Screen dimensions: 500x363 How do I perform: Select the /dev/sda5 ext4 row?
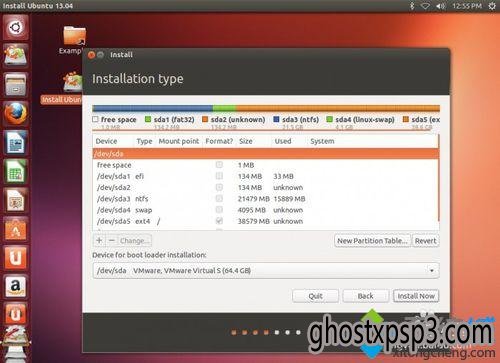266,221
